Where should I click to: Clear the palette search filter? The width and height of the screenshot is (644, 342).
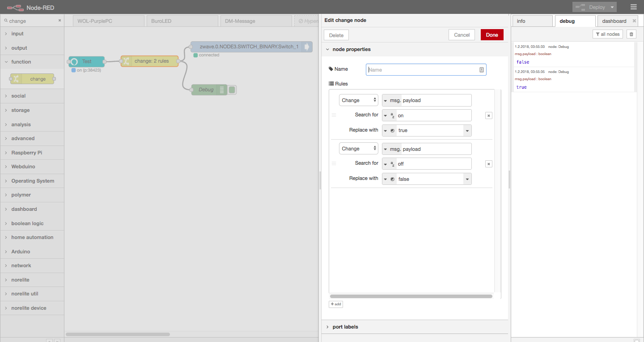(x=59, y=21)
